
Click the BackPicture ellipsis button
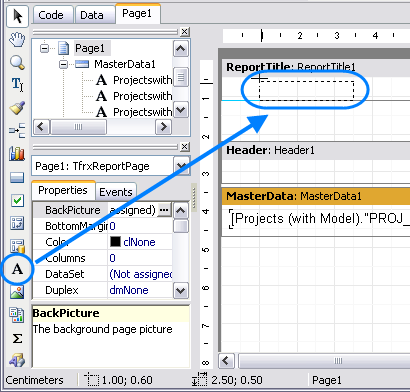click(164, 210)
